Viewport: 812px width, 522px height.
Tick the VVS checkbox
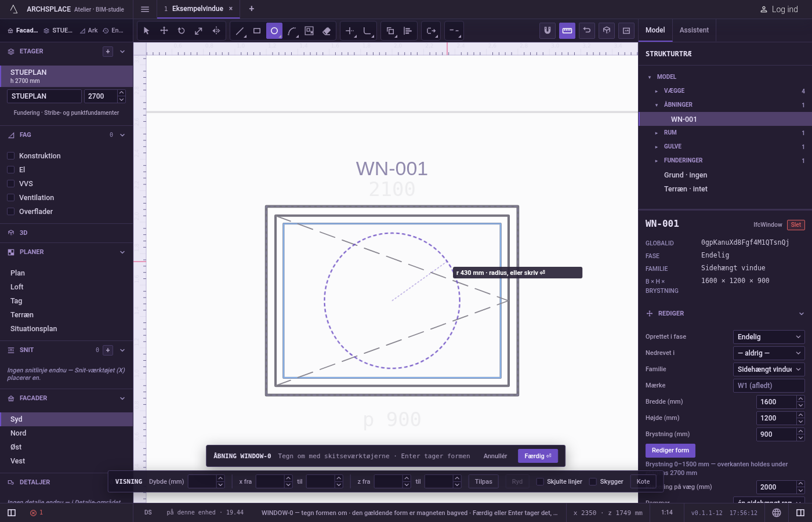point(10,183)
